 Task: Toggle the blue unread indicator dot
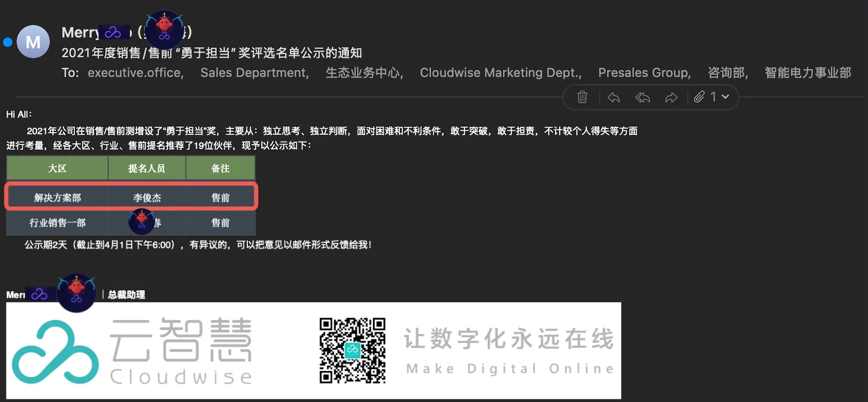pyautogui.click(x=8, y=42)
